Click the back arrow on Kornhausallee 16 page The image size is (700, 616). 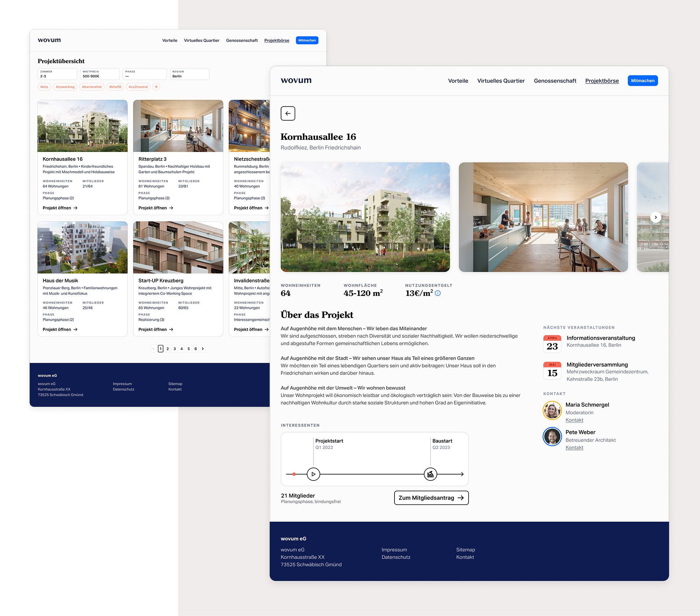coord(288,113)
